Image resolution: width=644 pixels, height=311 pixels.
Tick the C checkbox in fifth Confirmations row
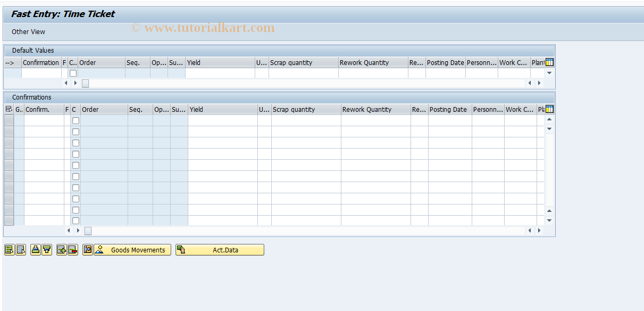(76, 165)
